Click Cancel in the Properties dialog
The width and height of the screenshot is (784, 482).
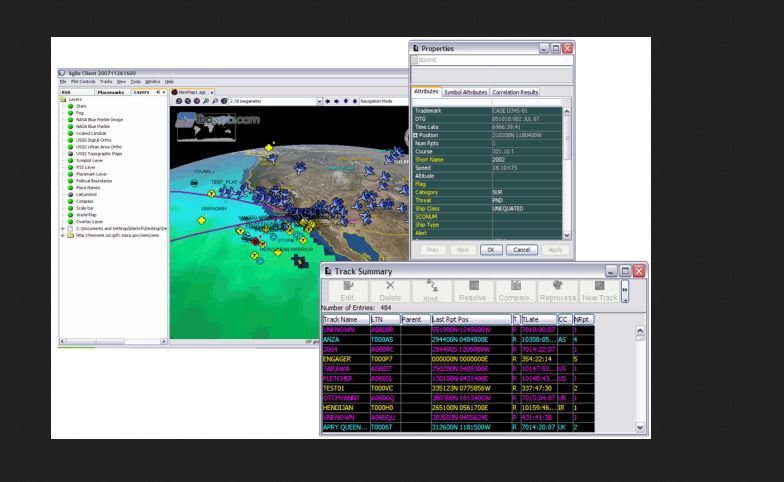[x=521, y=249]
